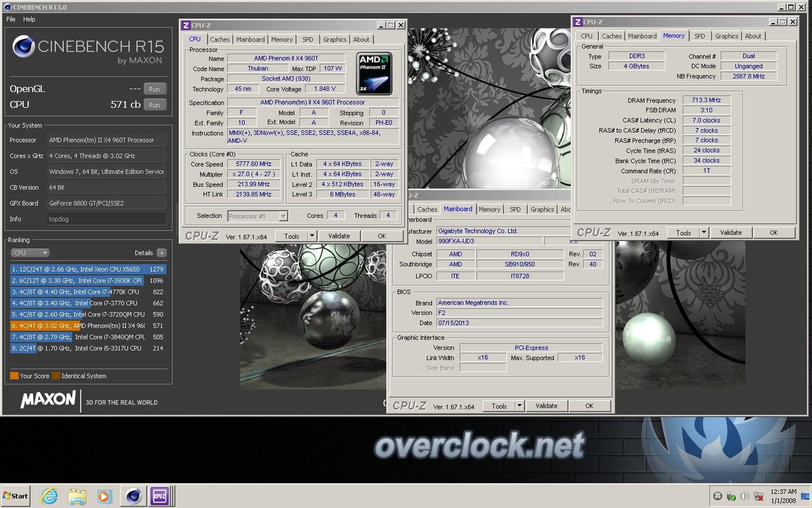This screenshot has height=508, width=812.
Task: Click Core Speed value 5777.60 MHz
Action: 254,164
